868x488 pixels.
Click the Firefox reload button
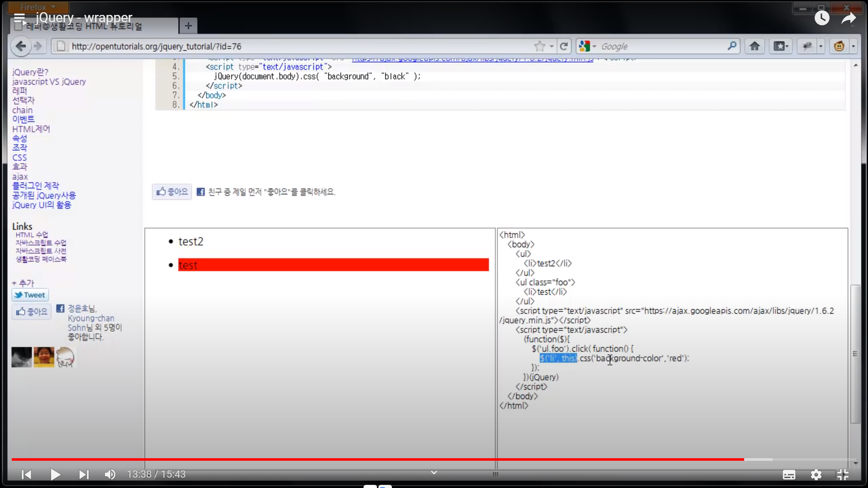click(564, 46)
